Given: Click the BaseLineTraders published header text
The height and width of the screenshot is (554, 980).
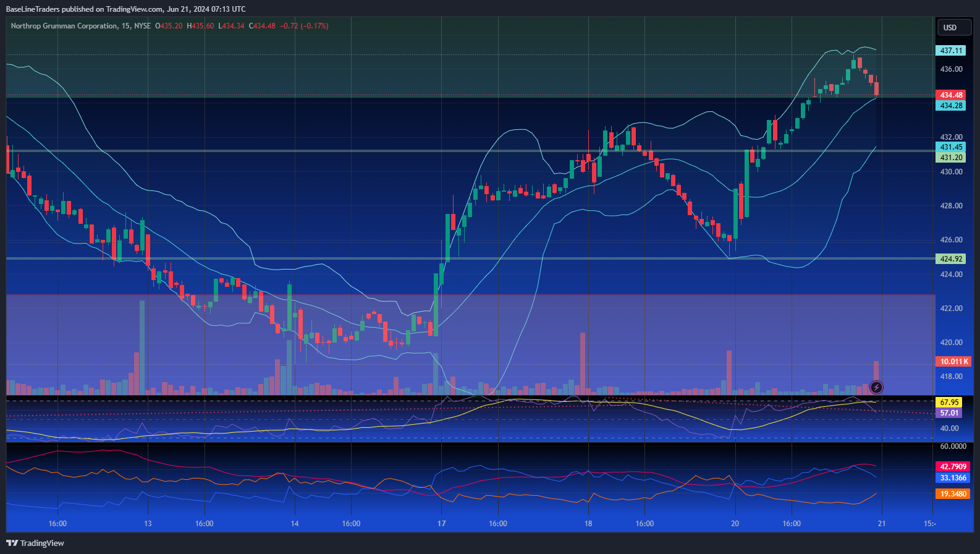Looking at the screenshot, I should click(125, 9).
